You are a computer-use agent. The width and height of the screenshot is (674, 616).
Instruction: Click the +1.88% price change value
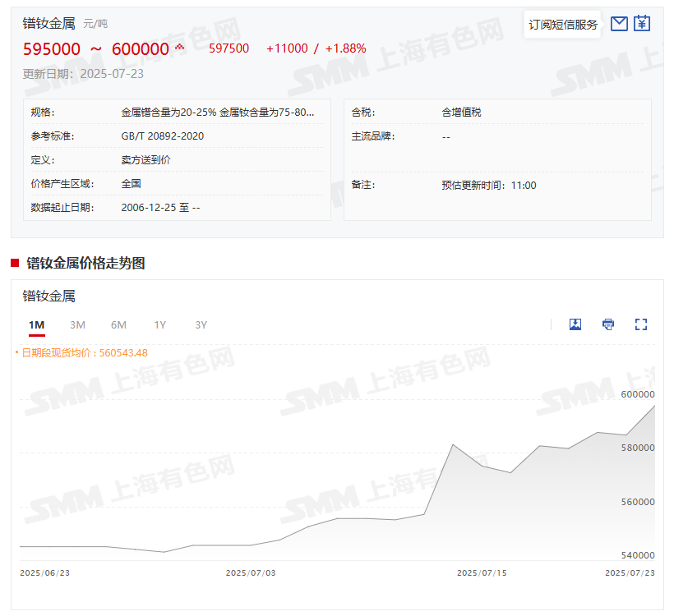345,49
